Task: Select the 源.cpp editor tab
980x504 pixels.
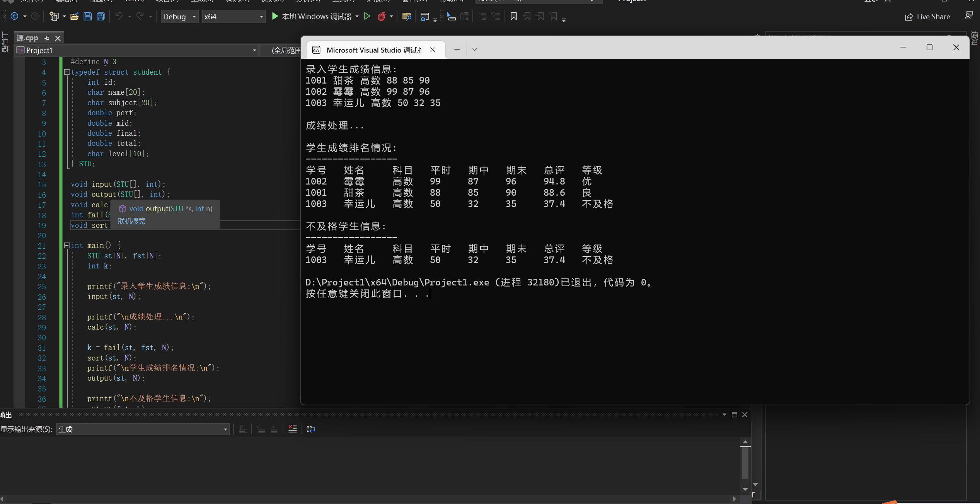Action: point(27,38)
